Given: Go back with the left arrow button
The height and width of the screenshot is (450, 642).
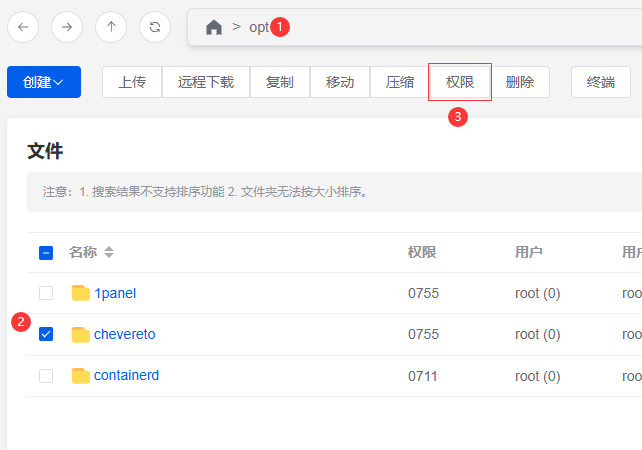Looking at the screenshot, I should pyautogui.click(x=23, y=27).
